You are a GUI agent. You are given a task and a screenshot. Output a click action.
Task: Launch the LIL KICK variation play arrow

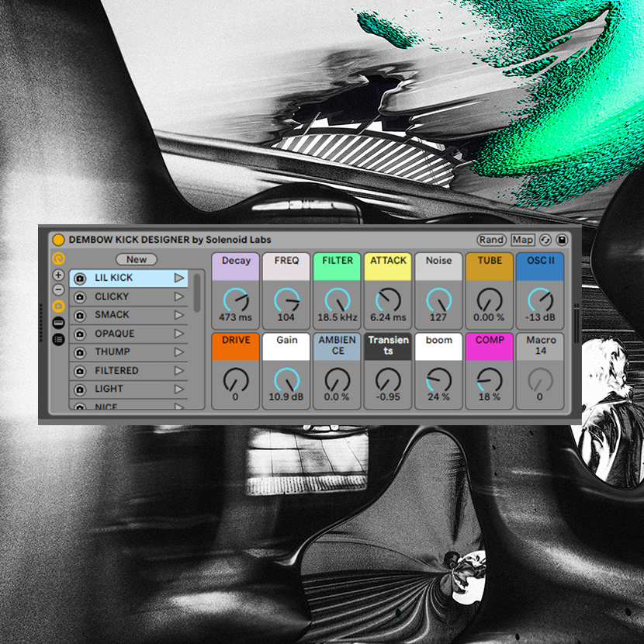point(178,278)
